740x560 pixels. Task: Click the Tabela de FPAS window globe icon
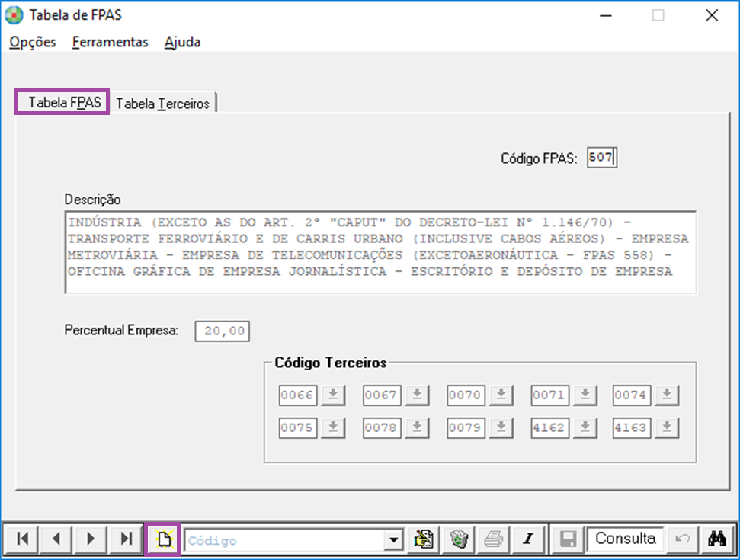[14, 15]
